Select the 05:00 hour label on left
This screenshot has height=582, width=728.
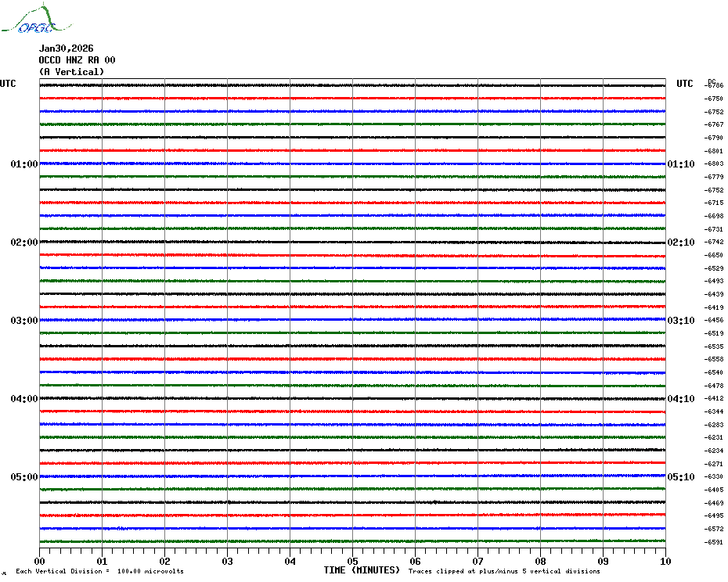[x=24, y=477]
